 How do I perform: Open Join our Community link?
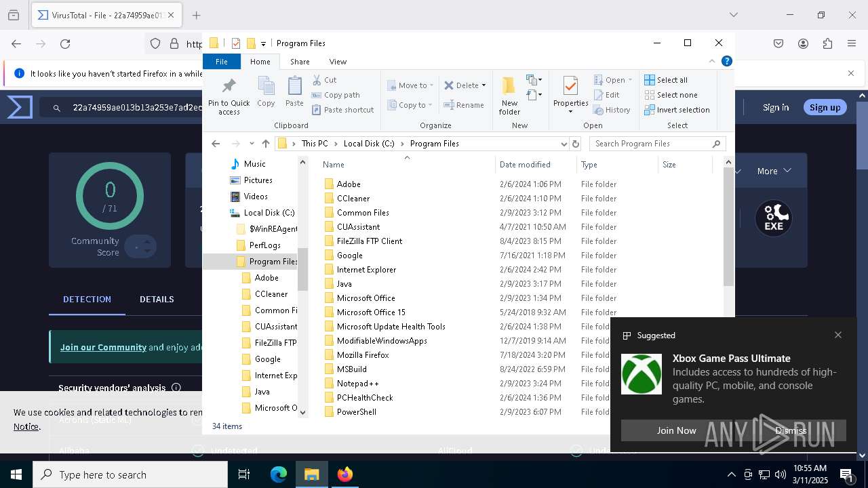click(x=103, y=347)
